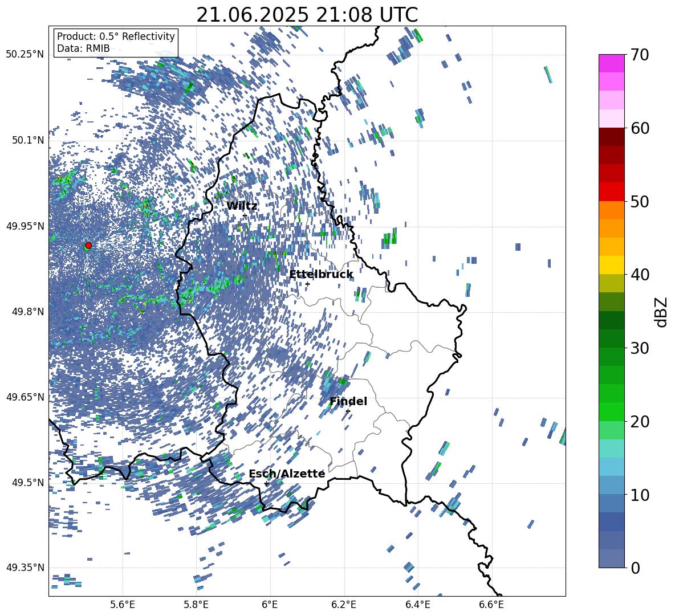Click the 49.5°N latitude tick label
Viewport: 675px width, 616px height.
(28, 483)
